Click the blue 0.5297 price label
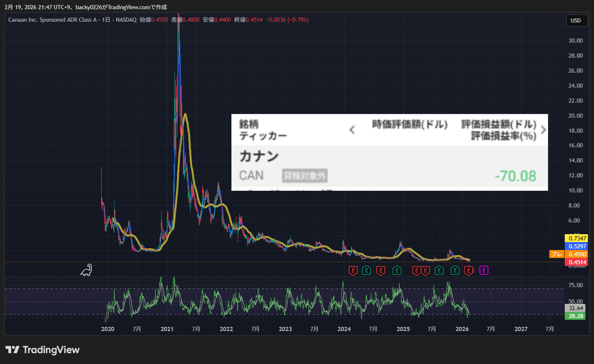 pos(576,246)
